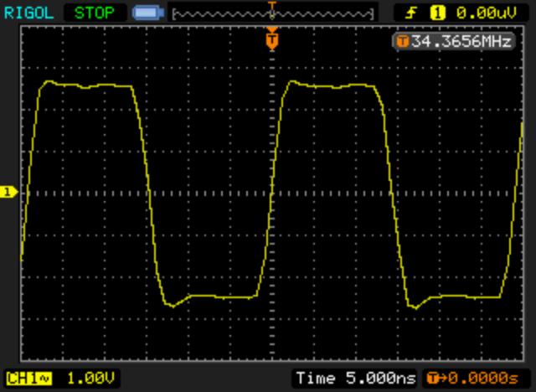Image resolution: width=536 pixels, height=392 pixels.
Task: Click the channel 1 ground level marker
Action: (x=8, y=192)
